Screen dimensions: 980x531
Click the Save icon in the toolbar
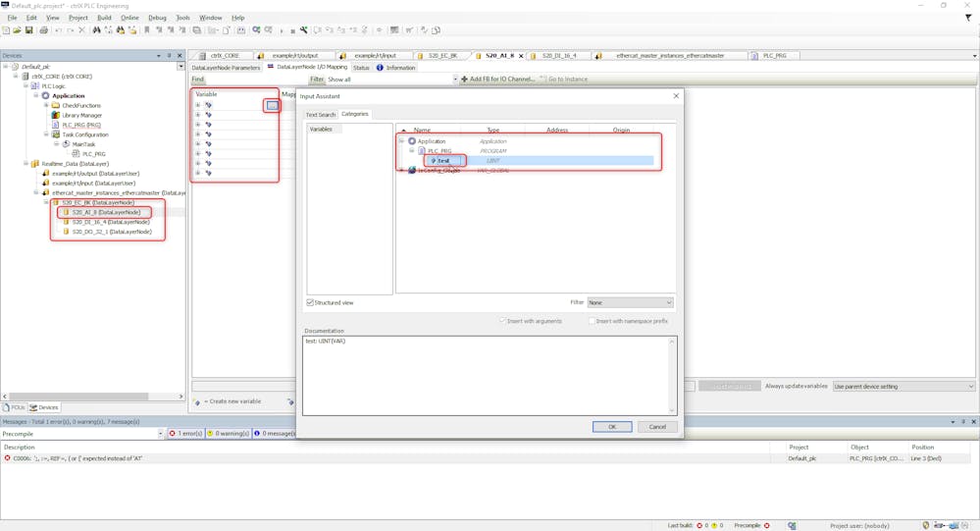29,30
